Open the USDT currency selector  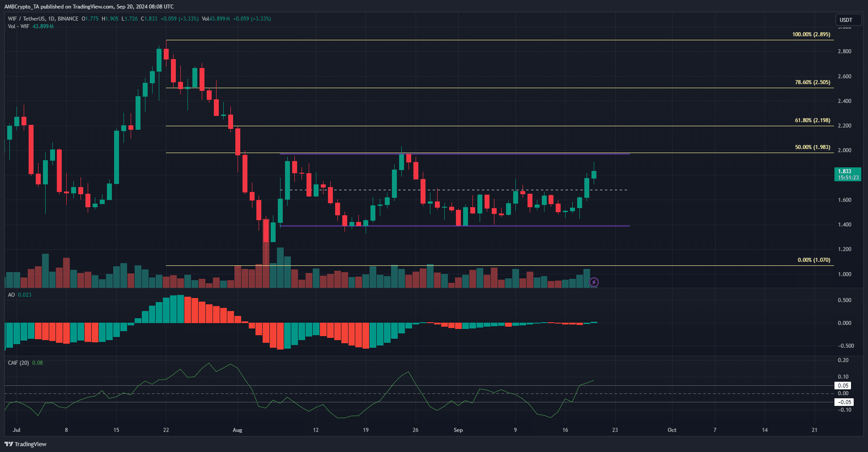point(848,20)
